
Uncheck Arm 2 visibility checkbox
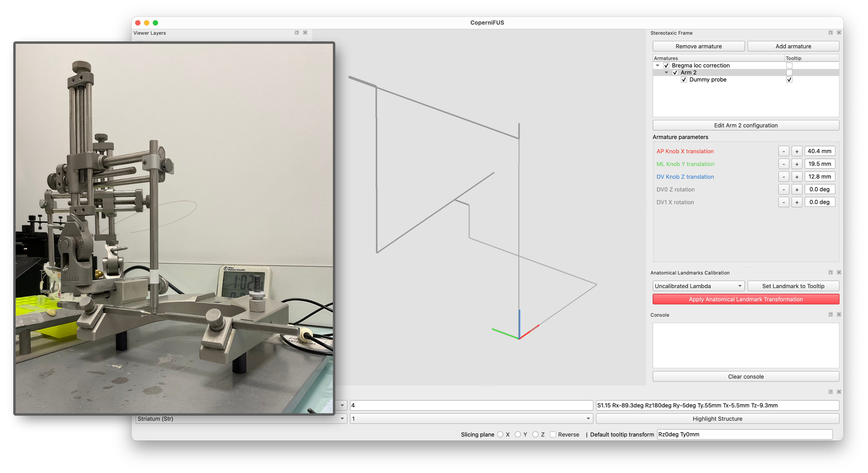point(675,73)
